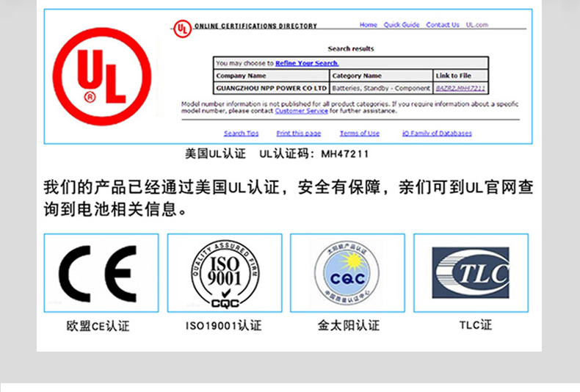Click the TLC certification logo
The width and height of the screenshot is (580, 392).
471,273
